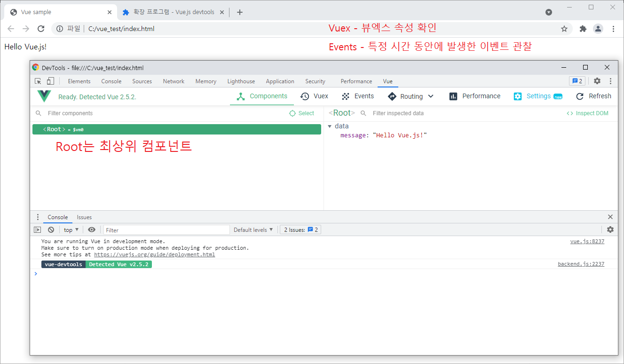Close the Vue sample tab
624x364 pixels.
[109, 12]
